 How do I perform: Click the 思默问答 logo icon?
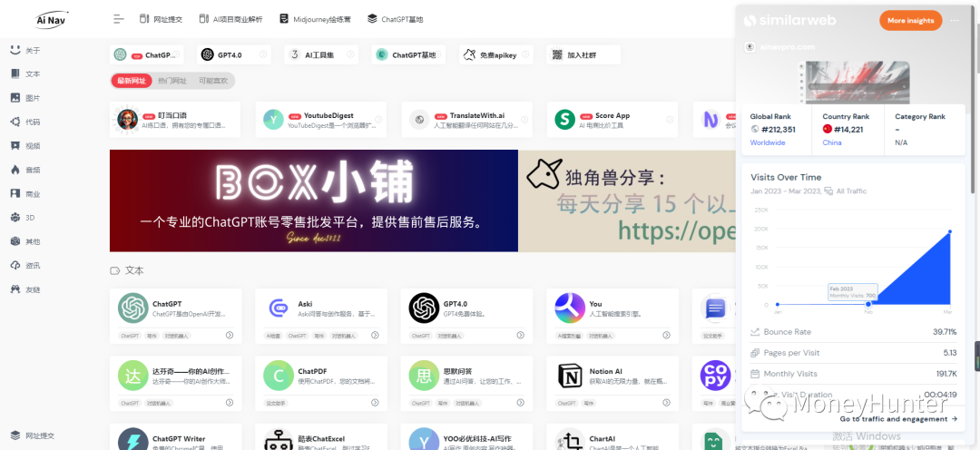click(x=424, y=376)
